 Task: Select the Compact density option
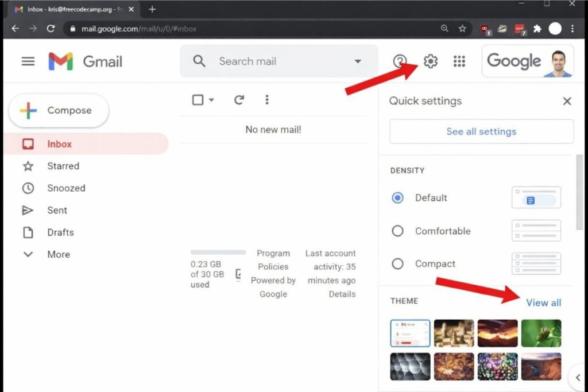point(398,263)
